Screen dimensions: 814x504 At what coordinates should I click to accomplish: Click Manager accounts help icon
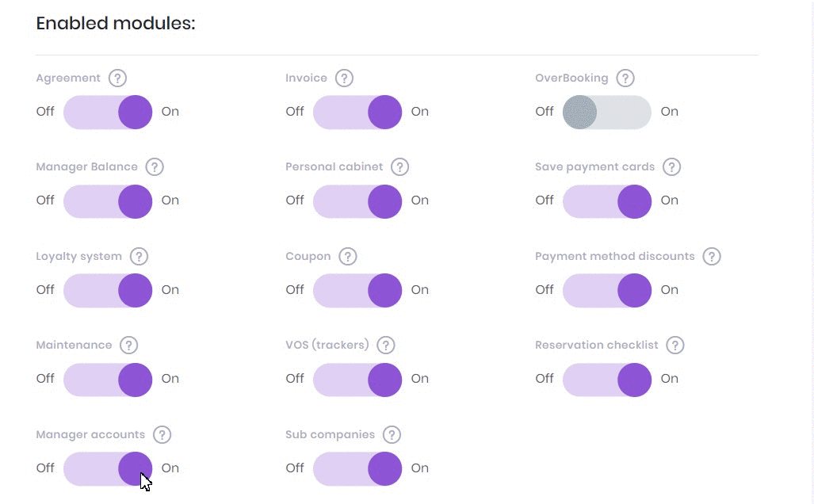pyautogui.click(x=162, y=435)
